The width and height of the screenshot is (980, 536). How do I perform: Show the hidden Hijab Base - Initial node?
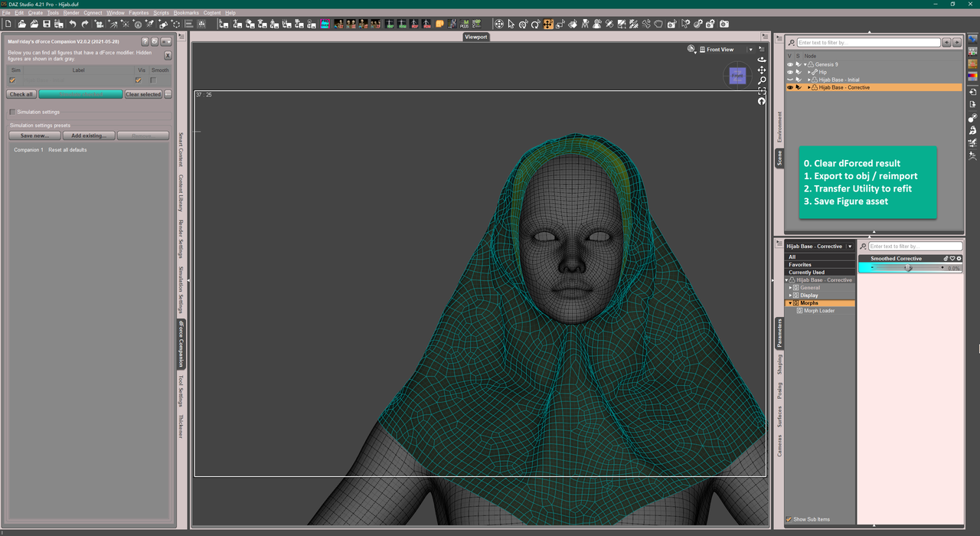(790, 80)
